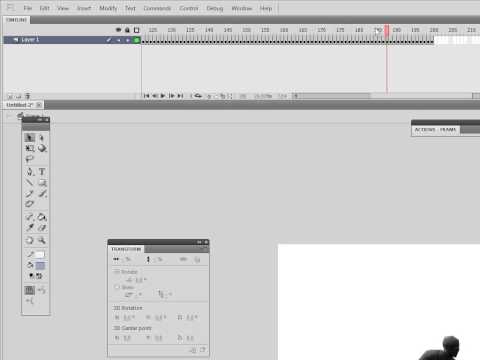This screenshot has height=360, width=480.
Task: Open the fill color swatch
Action: pyautogui.click(x=40, y=266)
